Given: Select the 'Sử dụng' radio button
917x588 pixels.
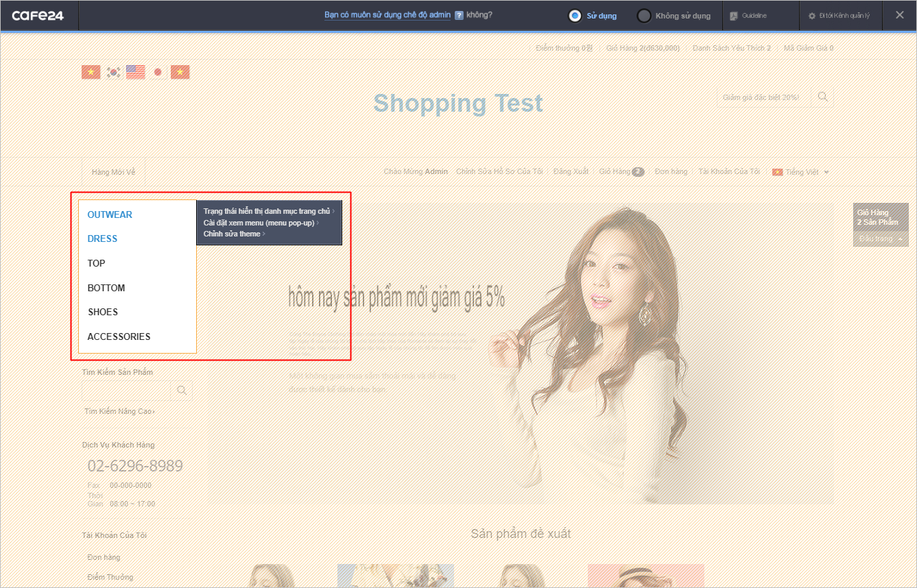Looking at the screenshot, I should [575, 16].
